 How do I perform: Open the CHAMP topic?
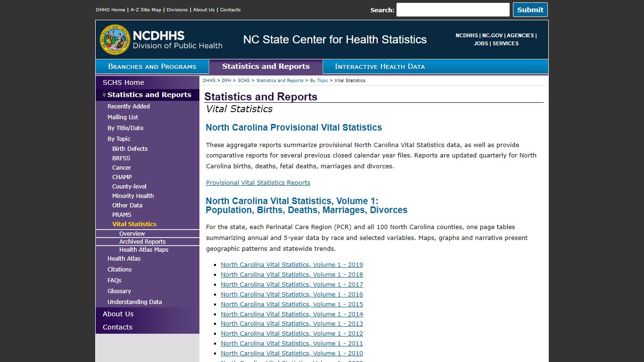point(122,177)
